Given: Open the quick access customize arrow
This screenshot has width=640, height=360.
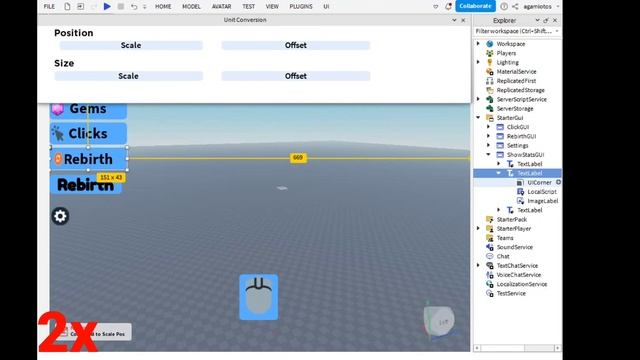Looking at the screenshot, I should (144, 7).
